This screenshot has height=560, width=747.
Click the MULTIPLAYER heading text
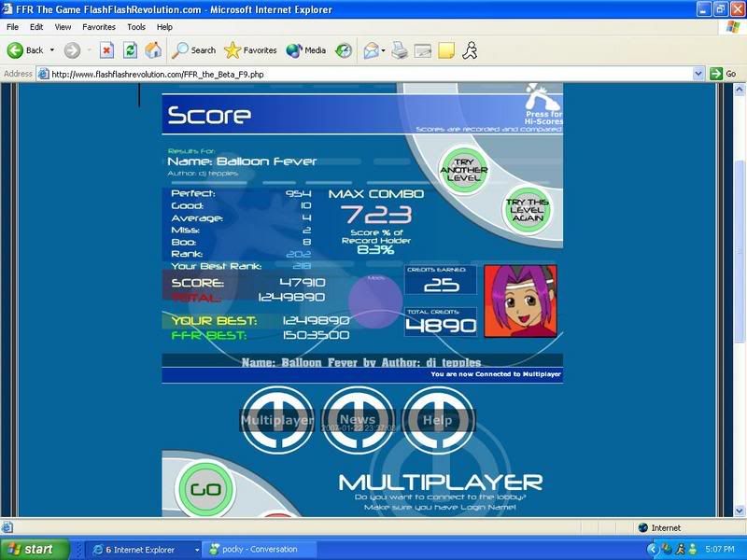[440, 483]
